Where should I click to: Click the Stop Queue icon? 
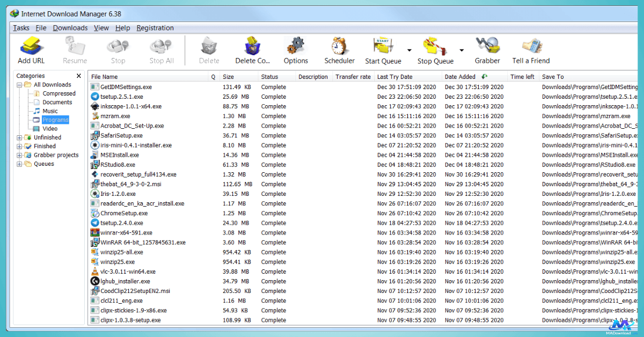coord(435,46)
